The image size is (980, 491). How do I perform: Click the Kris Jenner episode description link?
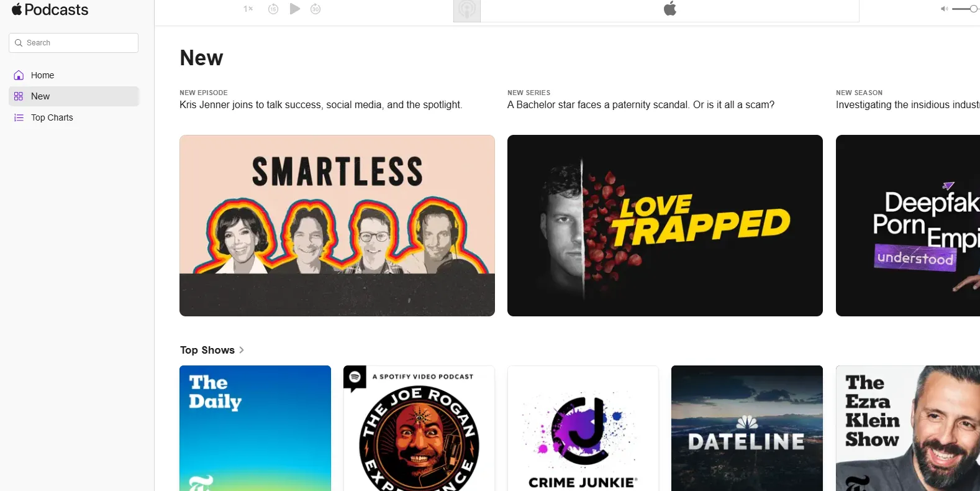(320, 105)
